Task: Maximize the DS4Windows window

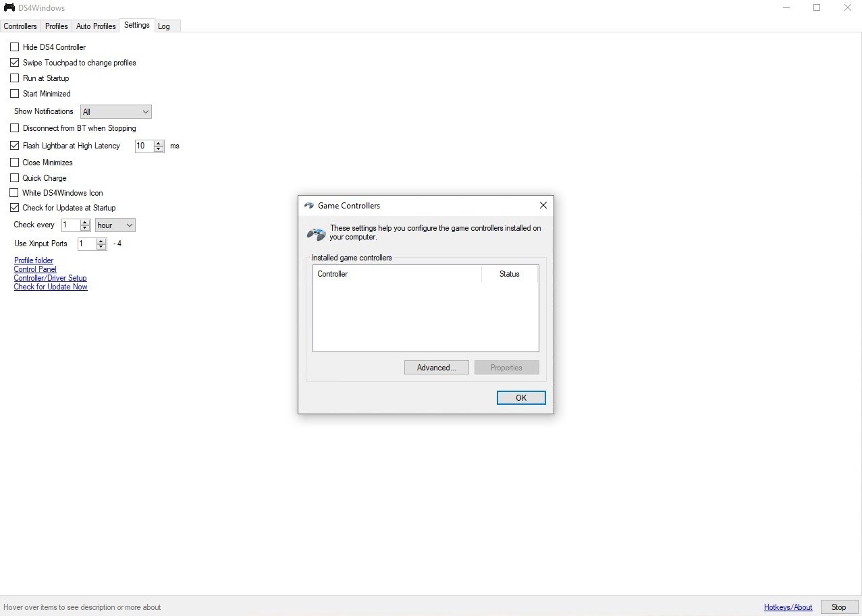Action: (x=817, y=7)
